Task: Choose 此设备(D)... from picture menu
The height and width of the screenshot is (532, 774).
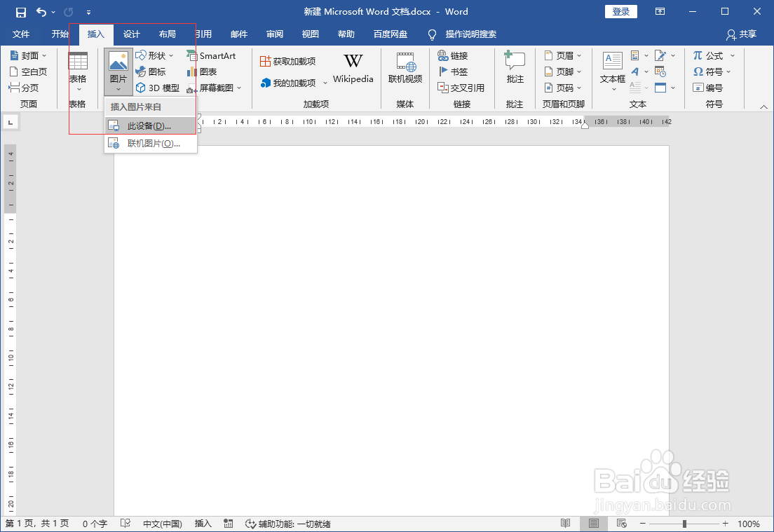Action: click(151, 126)
